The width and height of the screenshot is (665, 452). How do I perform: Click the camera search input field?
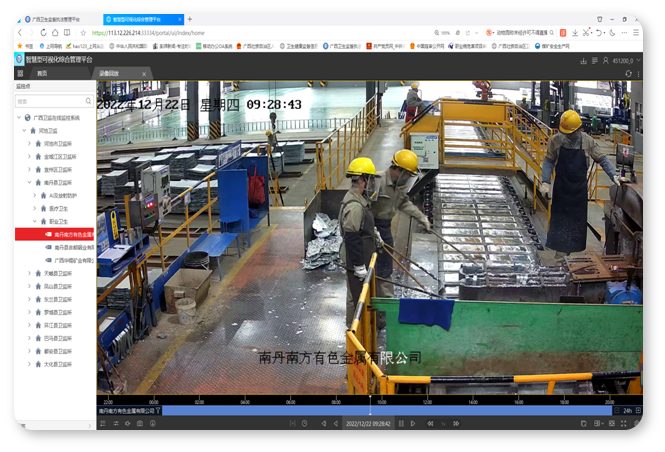(50, 101)
